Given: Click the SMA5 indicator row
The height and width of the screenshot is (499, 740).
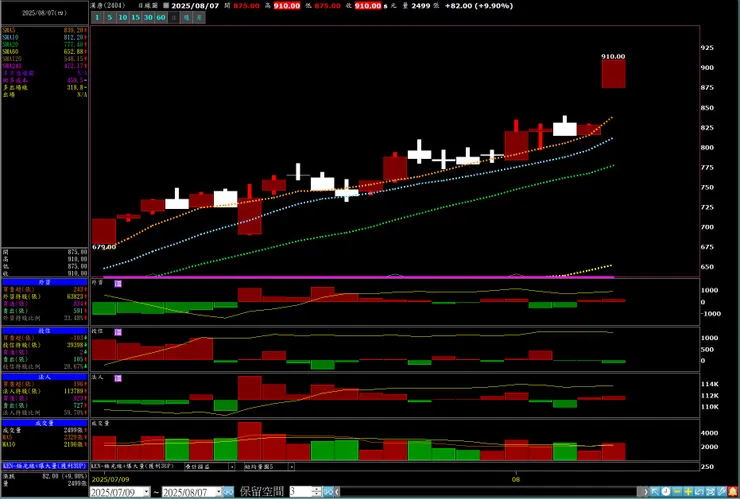Looking at the screenshot, I should [x=45, y=30].
